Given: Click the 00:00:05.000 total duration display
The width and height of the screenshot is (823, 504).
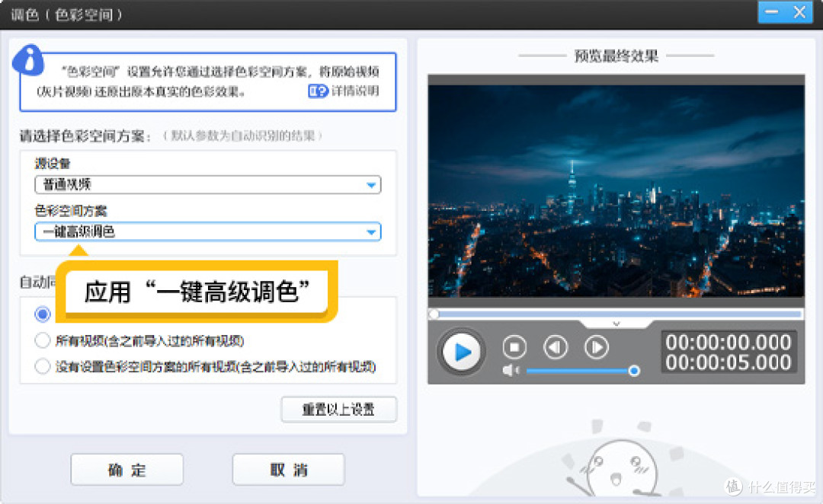Looking at the screenshot, I should [x=729, y=362].
